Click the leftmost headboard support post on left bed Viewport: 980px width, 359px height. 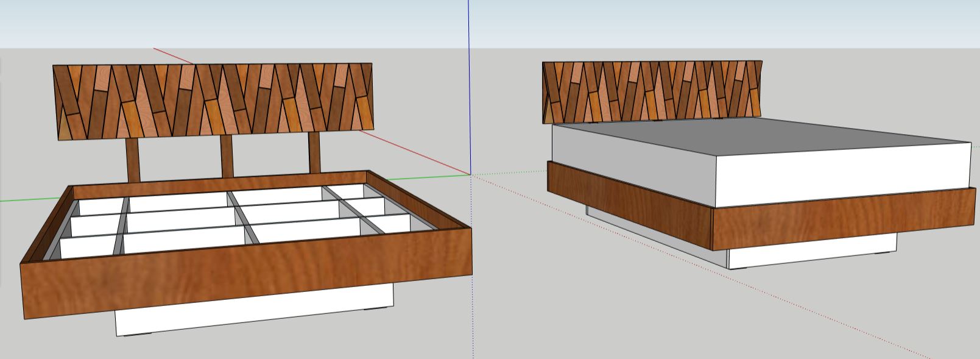pos(133,160)
